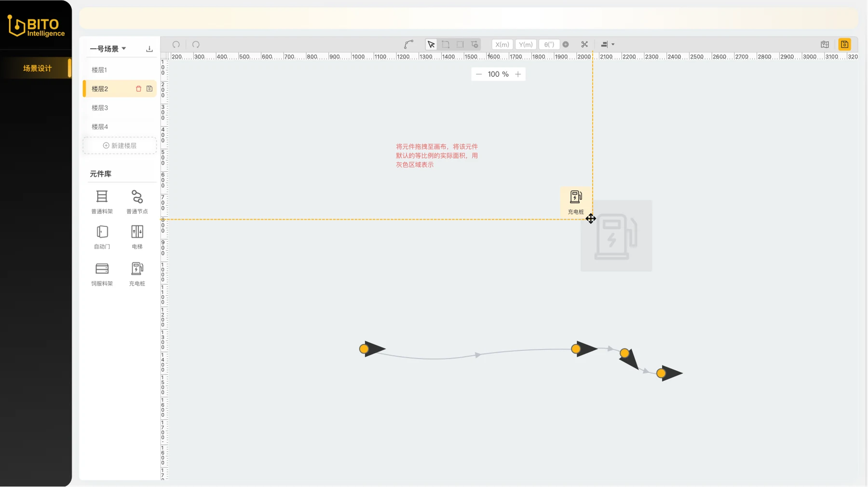Click the redo arrow icon
This screenshot has height=487, width=868.
tap(196, 44)
